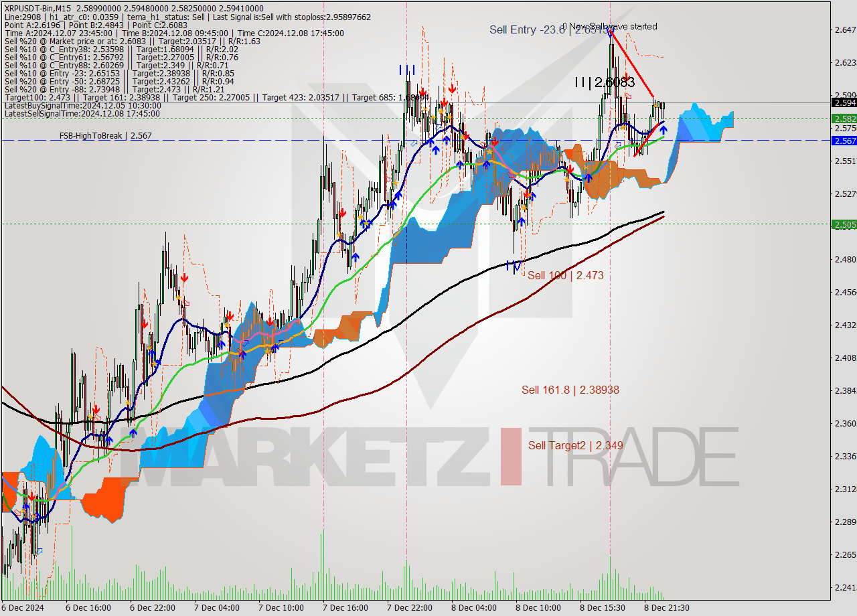Click the 'Sell 100 | 2.473' label

[566, 275]
